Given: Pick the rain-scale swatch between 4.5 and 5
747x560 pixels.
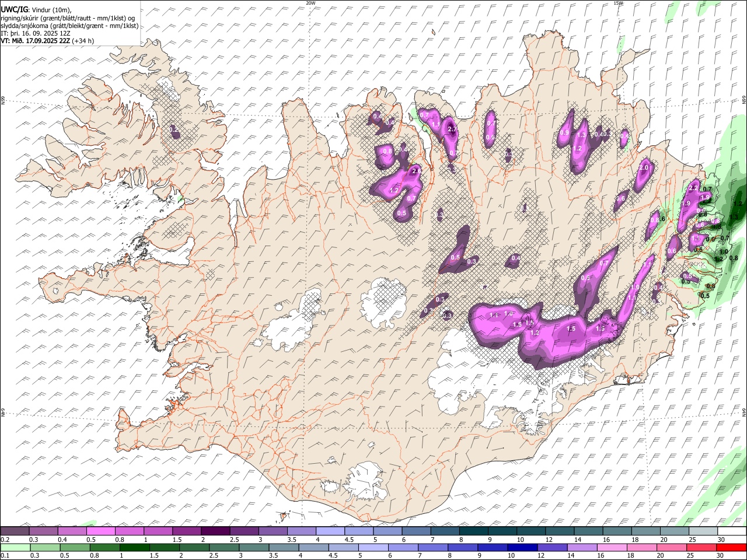Looking at the screenshot, I should click(x=343, y=547).
